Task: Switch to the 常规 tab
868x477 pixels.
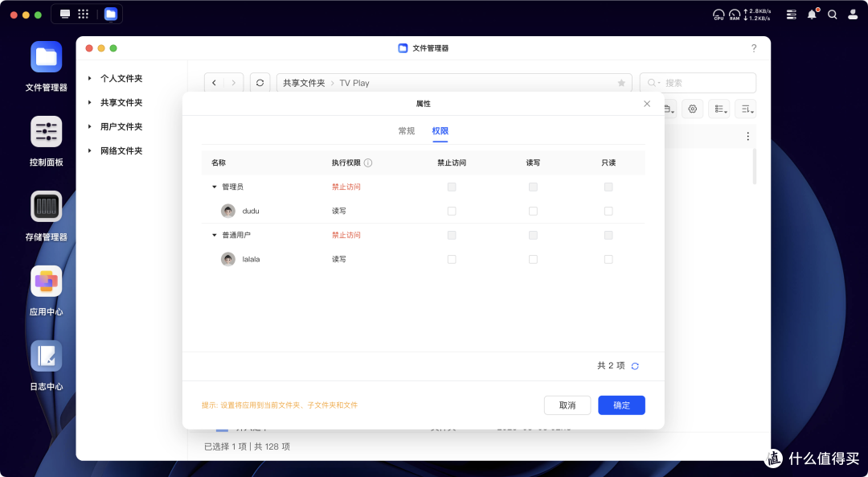Action: tap(407, 131)
